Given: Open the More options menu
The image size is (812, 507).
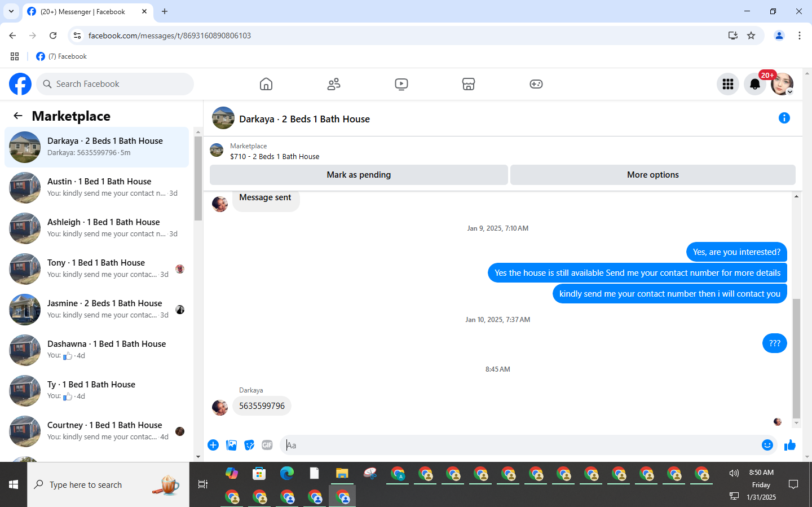Looking at the screenshot, I should tap(653, 175).
